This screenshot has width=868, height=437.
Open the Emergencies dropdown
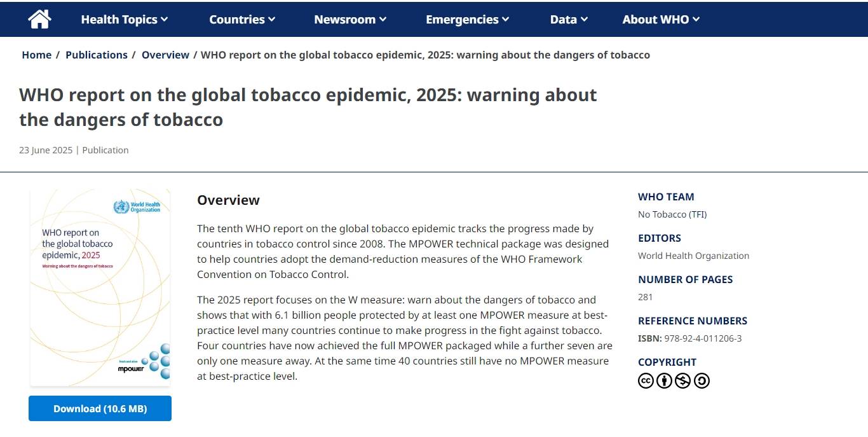[x=467, y=19]
